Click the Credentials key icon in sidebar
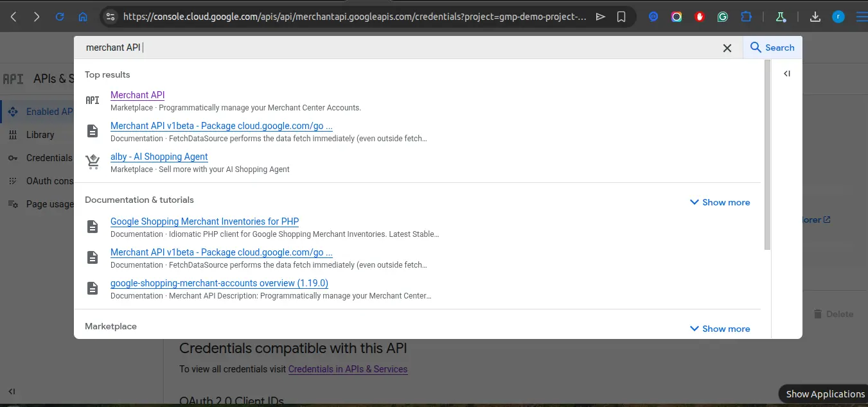The width and height of the screenshot is (868, 407). pos(13,158)
